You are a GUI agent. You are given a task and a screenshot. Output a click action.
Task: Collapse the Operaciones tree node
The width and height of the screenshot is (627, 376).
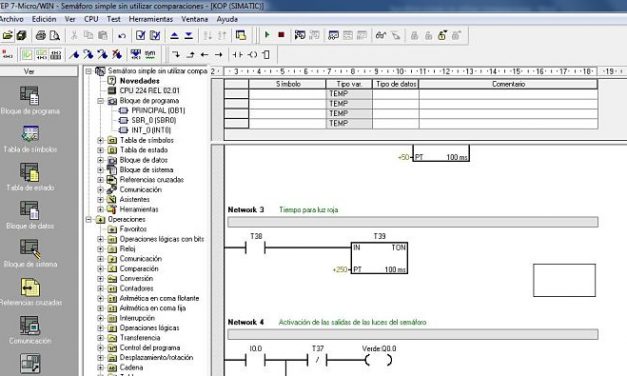[x=88, y=219]
